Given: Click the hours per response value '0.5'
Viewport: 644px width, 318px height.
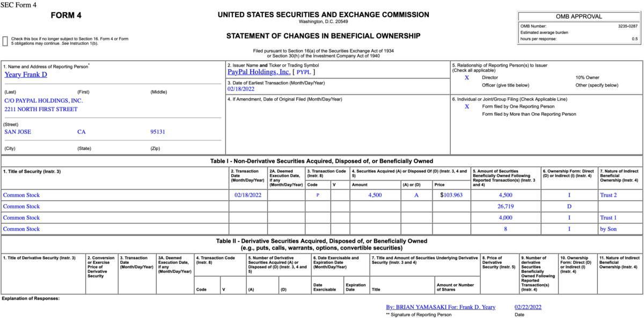Looking at the screenshot, I should point(634,39).
